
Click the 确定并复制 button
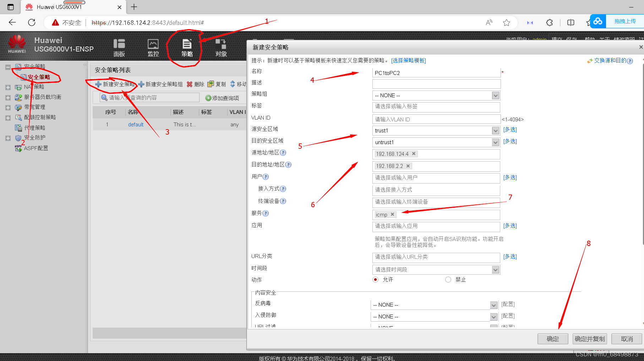pyautogui.click(x=589, y=339)
